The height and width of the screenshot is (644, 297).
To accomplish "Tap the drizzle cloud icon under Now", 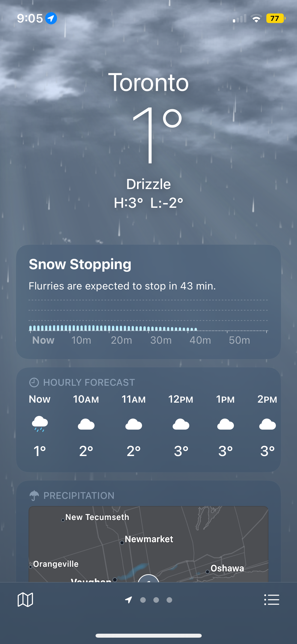I will pyautogui.click(x=40, y=424).
